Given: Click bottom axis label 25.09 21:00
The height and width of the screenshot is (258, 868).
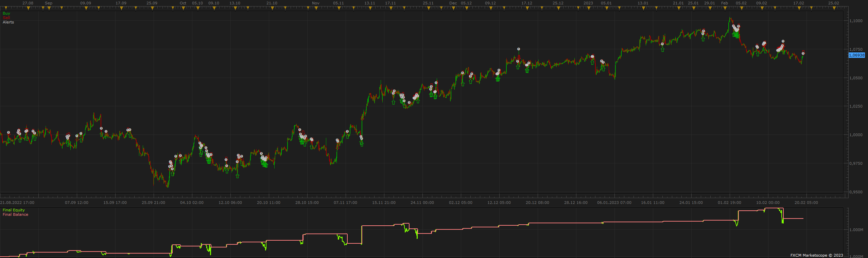Looking at the screenshot, I should (153, 203).
